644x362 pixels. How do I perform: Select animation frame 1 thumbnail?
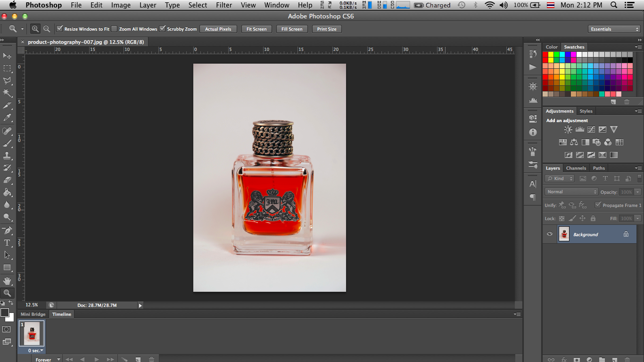point(32,334)
